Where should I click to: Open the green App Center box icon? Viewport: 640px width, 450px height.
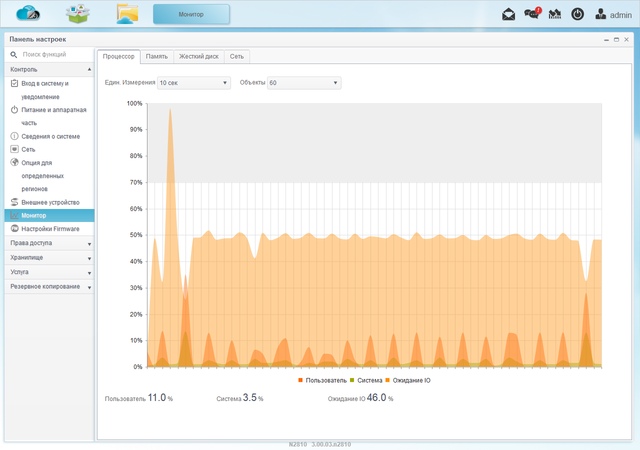[78, 14]
